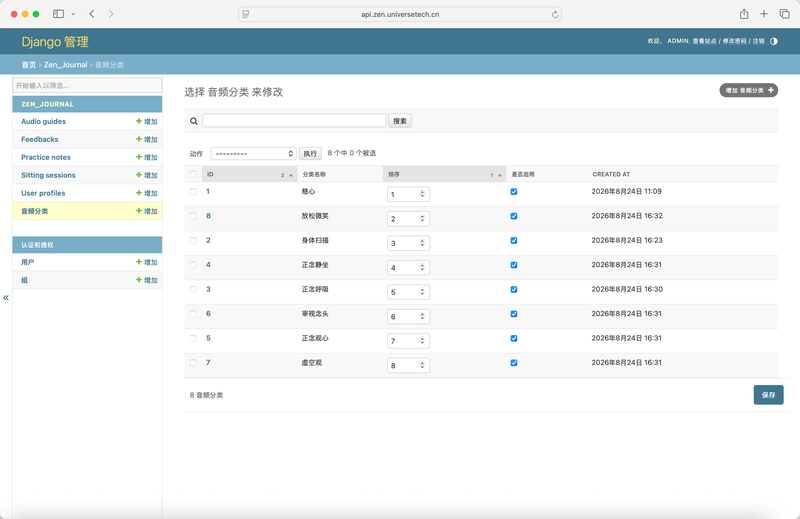Select the row checkbox for 正念静坐
800x519 pixels.
click(x=193, y=265)
